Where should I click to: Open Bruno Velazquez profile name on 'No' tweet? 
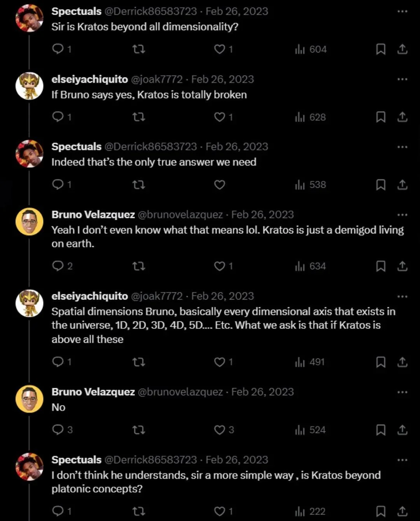click(93, 392)
